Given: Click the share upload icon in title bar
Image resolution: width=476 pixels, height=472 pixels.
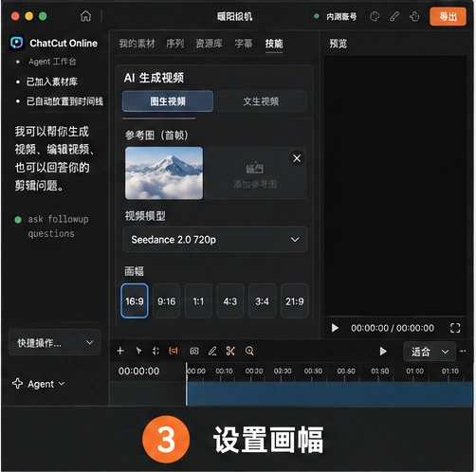Looking at the screenshot, I should pos(414,16).
